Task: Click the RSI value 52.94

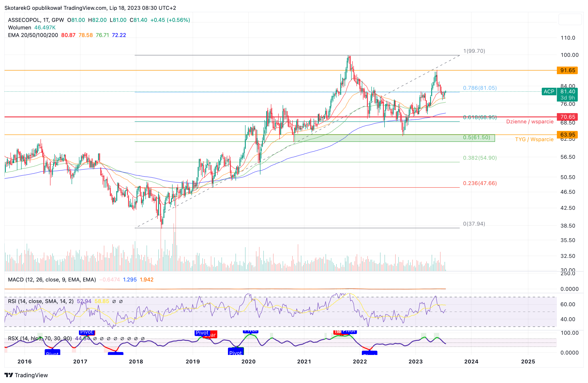Action: coord(84,301)
